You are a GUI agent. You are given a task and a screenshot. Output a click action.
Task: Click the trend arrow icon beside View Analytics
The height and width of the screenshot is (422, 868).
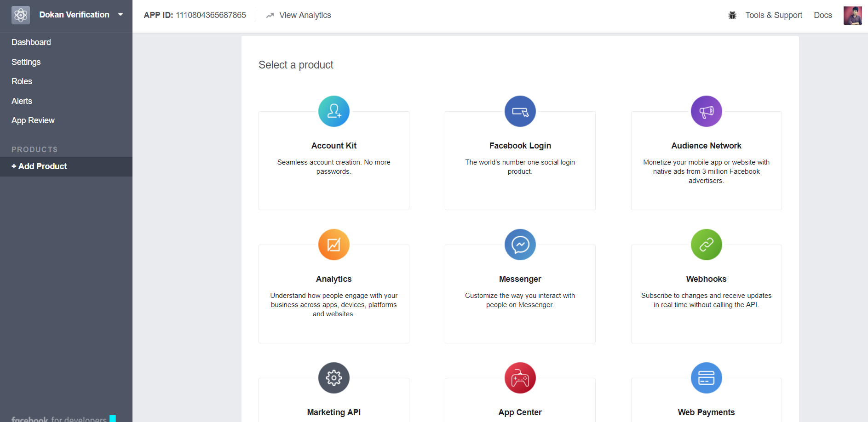tap(270, 15)
